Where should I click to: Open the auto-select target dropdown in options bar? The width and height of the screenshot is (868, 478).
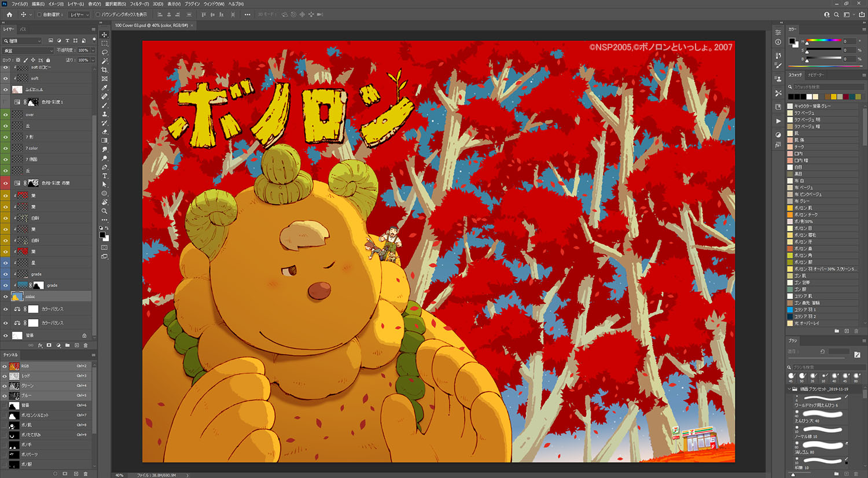click(x=78, y=14)
